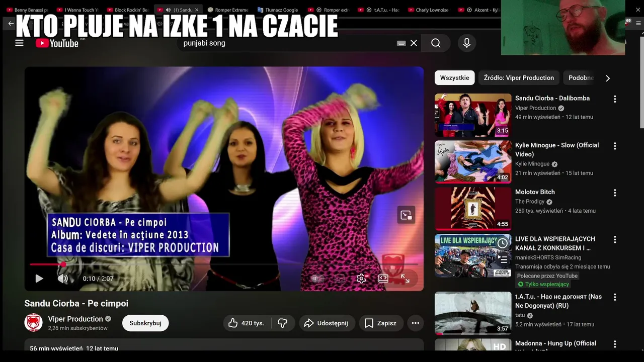Open options menu for Kylie Minogue Slow
The width and height of the screenshot is (644, 362).
click(x=614, y=146)
